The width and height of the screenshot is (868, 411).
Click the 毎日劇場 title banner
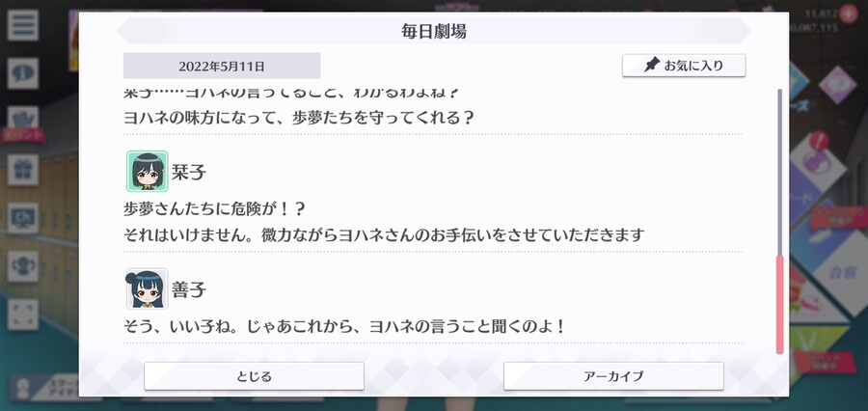[434, 31]
